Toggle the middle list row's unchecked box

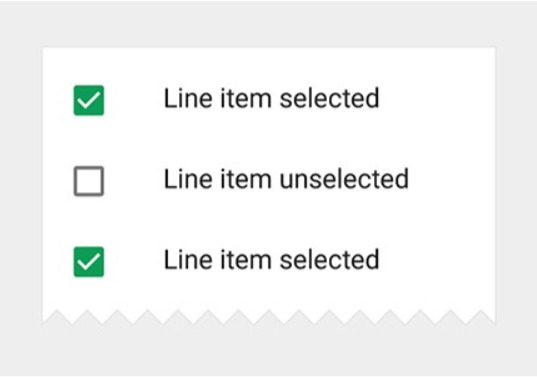coord(89,181)
